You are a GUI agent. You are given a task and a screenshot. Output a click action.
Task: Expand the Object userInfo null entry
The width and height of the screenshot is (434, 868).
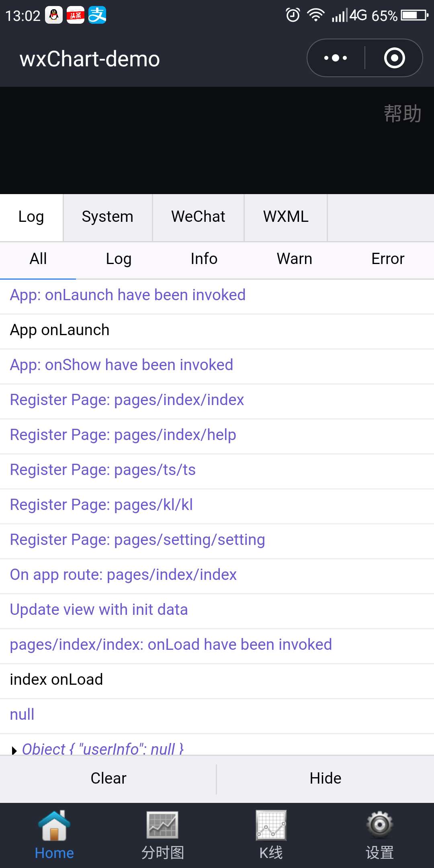tap(15, 750)
